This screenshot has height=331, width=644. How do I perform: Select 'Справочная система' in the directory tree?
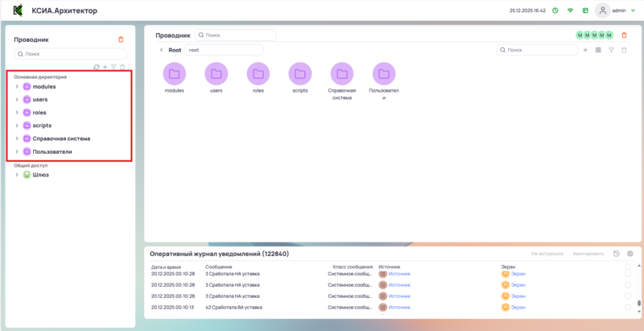[x=61, y=139]
